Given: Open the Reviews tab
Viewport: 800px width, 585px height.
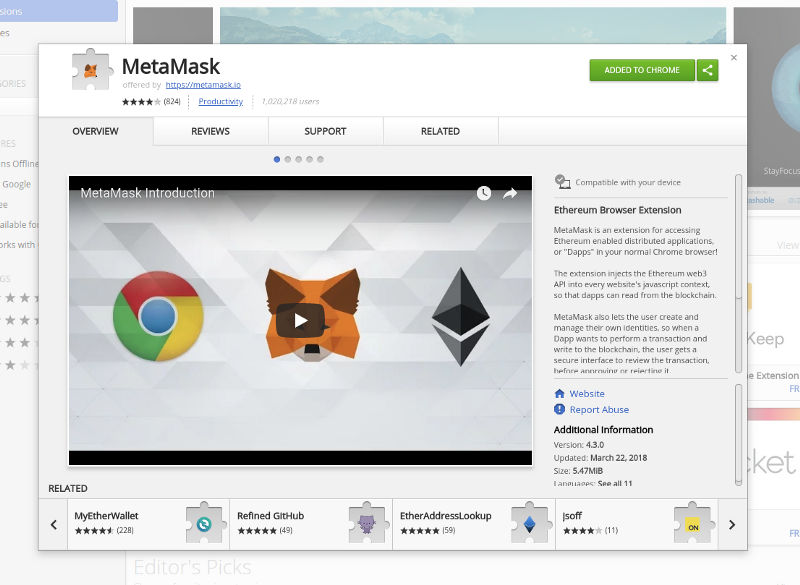Looking at the screenshot, I should (211, 132).
